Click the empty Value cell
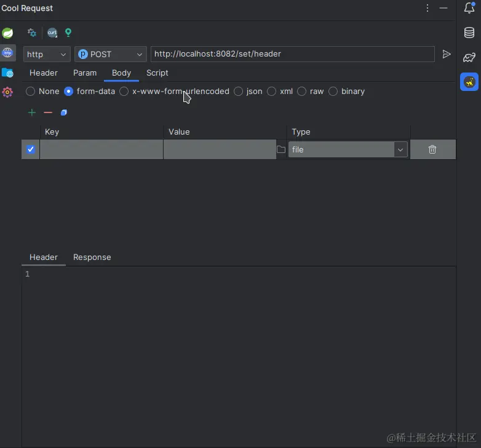The width and height of the screenshot is (481, 448). 220,149
